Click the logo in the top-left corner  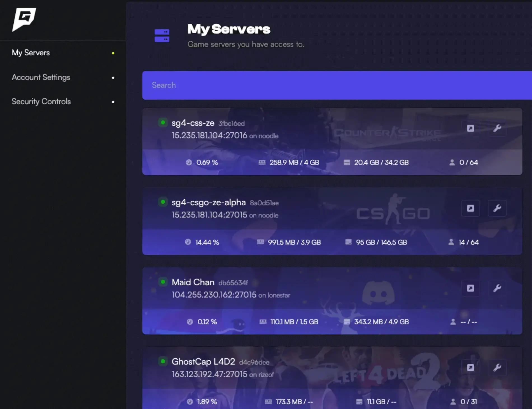(24, 19)
